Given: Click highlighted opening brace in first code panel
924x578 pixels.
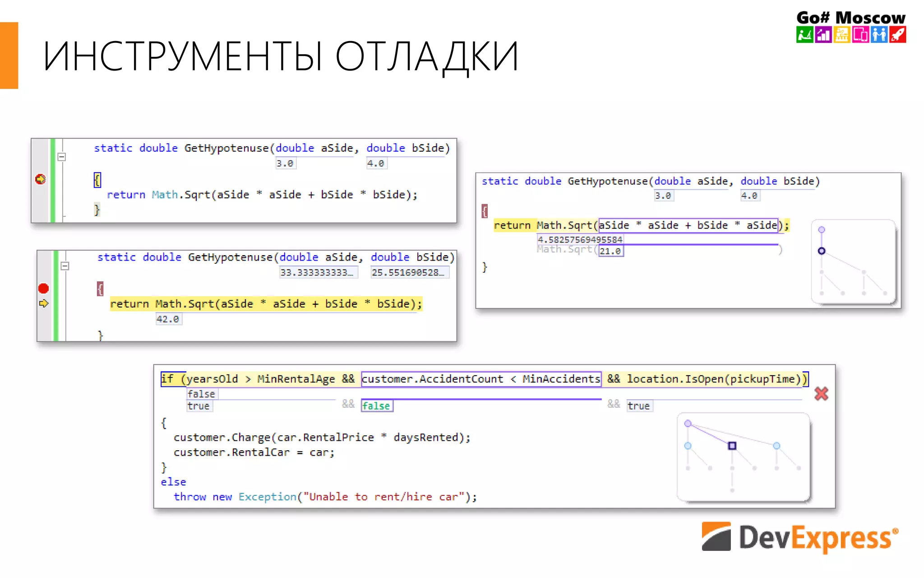Looking at the screenshot, I should (x=97, y=180).
